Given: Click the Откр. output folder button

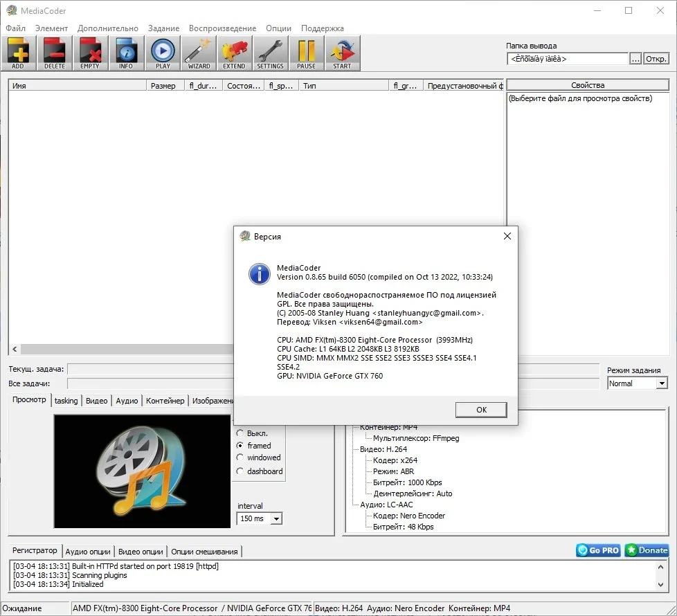Looking at the screenshot, I should pyautogui.click(x=656, y=59).
